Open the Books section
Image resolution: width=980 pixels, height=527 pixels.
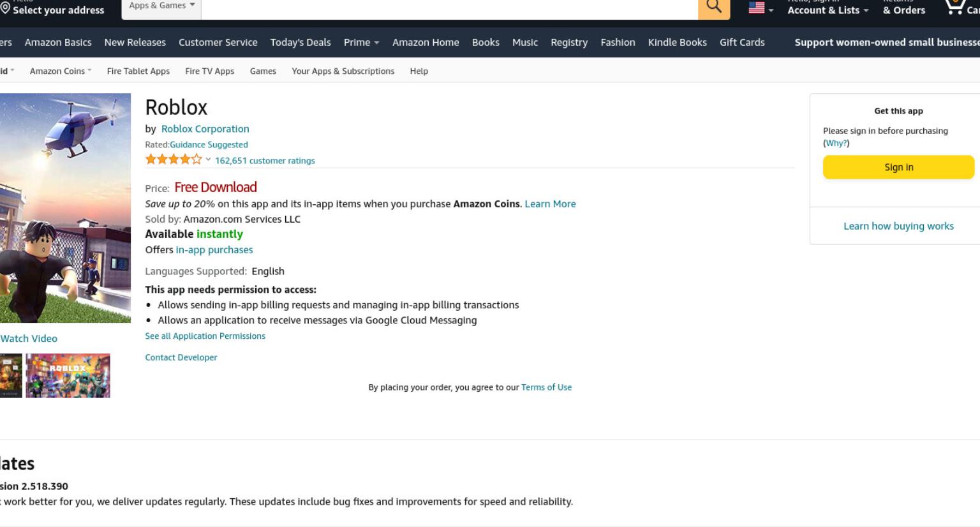point(486,42)
